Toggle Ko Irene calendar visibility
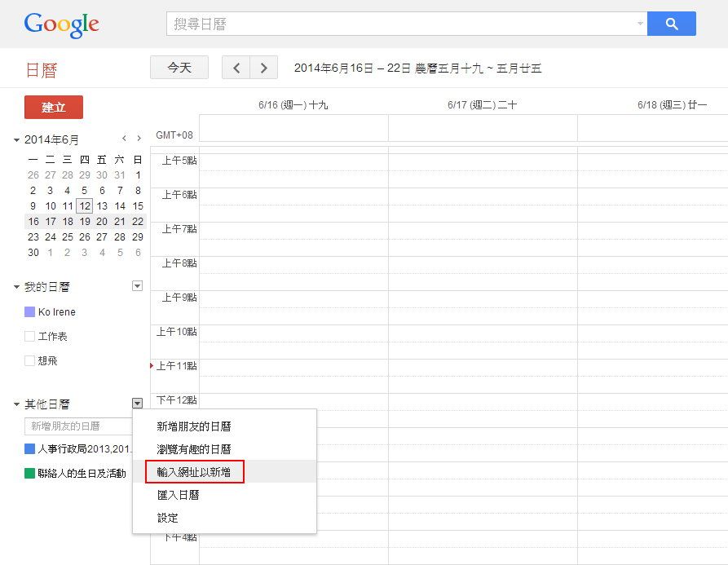Viewport: 728px width, 565px height. coord(30,312)
